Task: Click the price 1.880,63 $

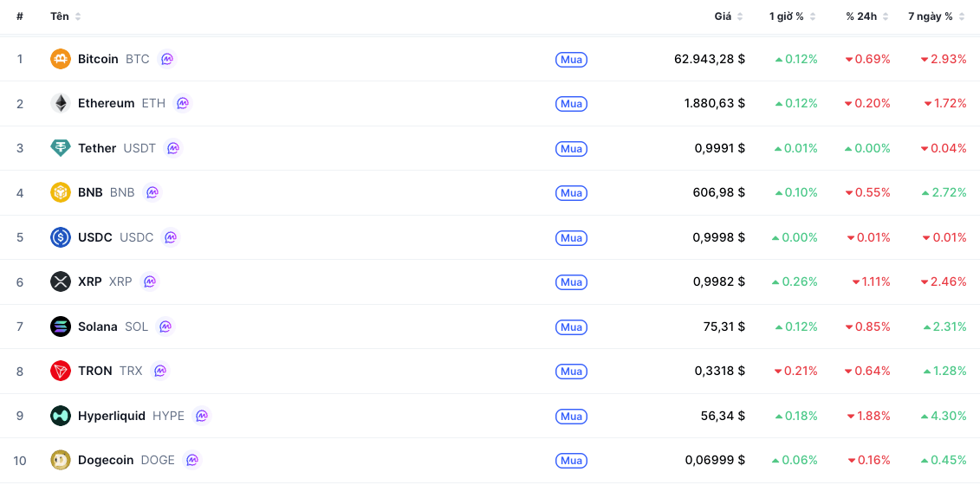Action: click(714, 103)
